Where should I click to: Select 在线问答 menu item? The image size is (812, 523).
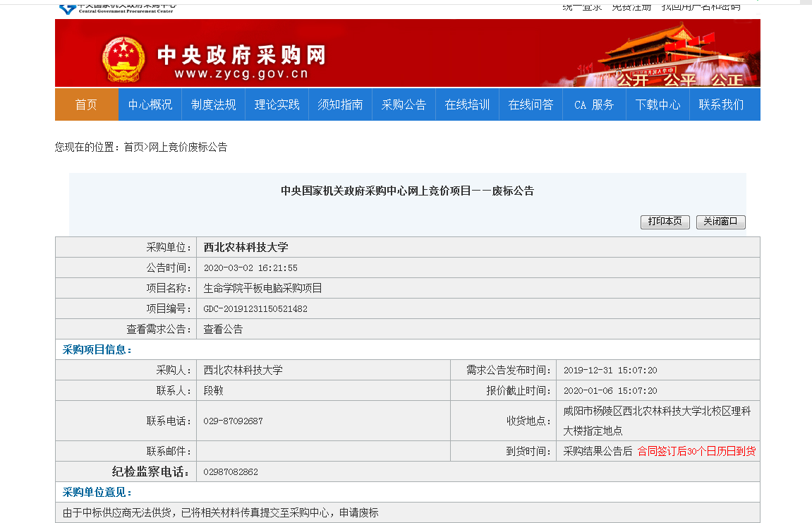[531, 104]
